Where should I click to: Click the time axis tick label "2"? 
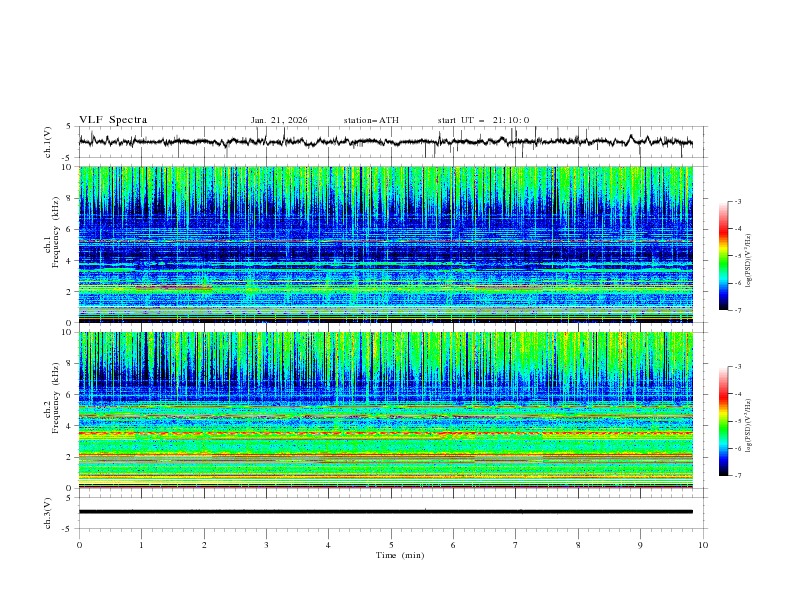[204, 545]
